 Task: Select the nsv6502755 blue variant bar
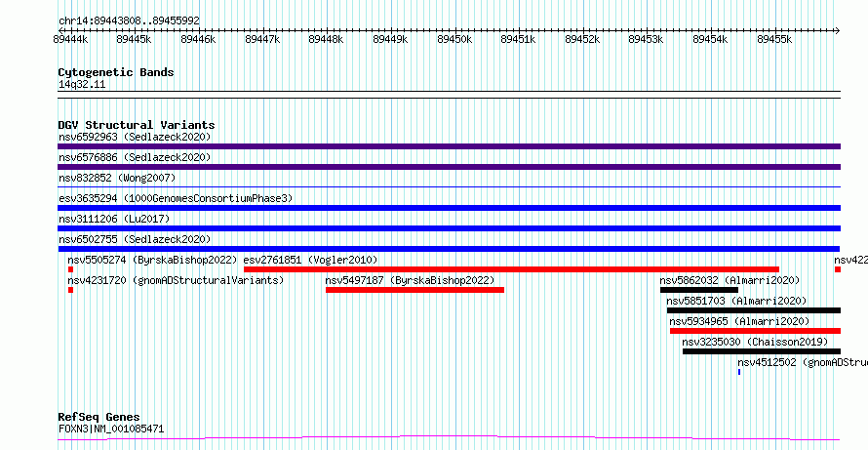449,249
